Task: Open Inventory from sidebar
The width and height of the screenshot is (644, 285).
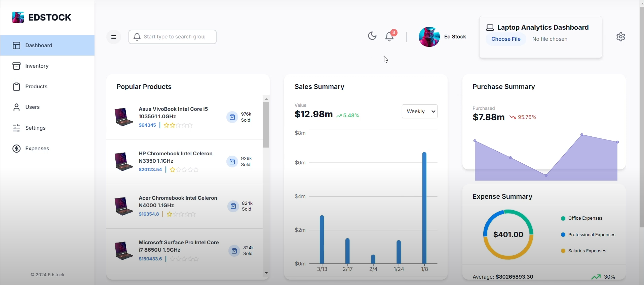Action: tap(47, 66)
